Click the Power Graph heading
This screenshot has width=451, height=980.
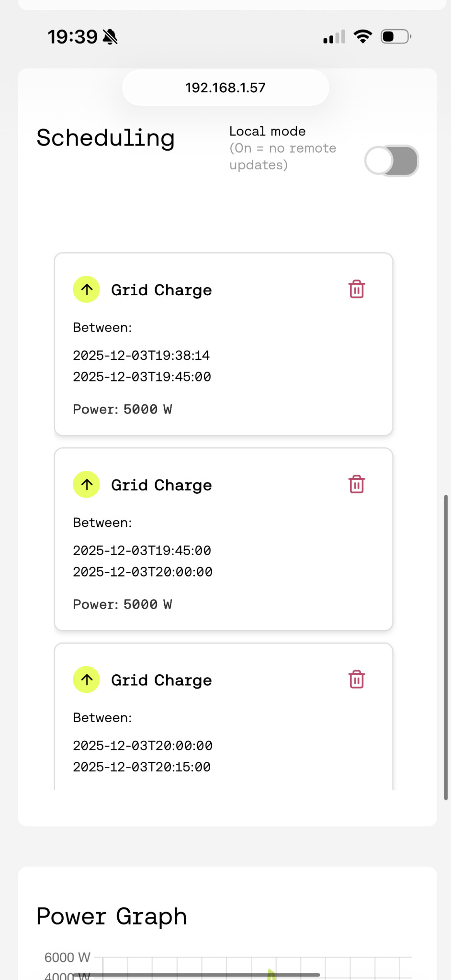tap(112, 917)
